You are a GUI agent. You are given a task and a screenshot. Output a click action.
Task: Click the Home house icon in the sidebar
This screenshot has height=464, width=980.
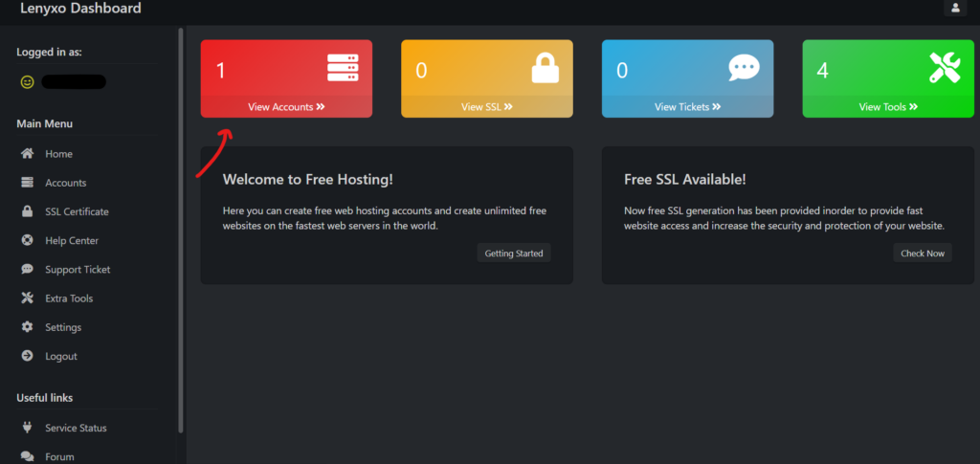click(27, 154)
